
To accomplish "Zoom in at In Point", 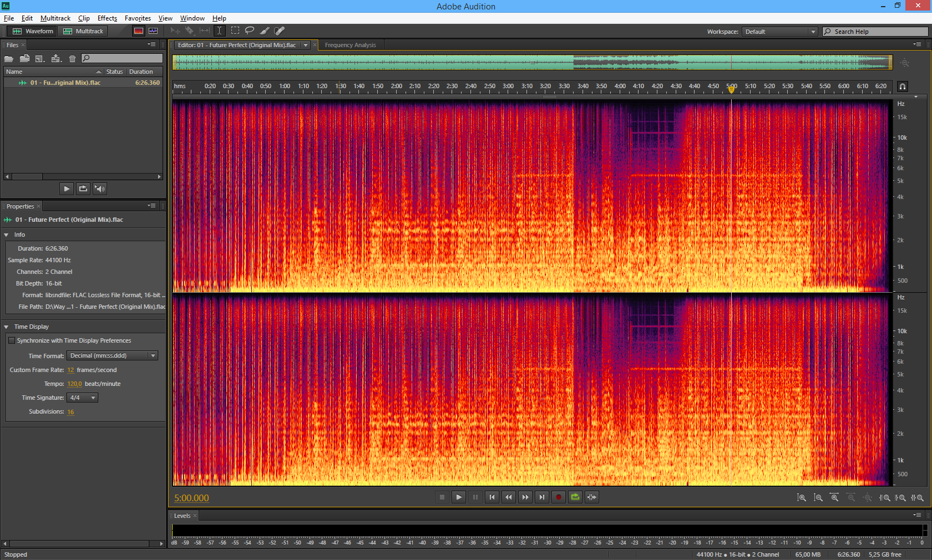I will coord(885,498).
